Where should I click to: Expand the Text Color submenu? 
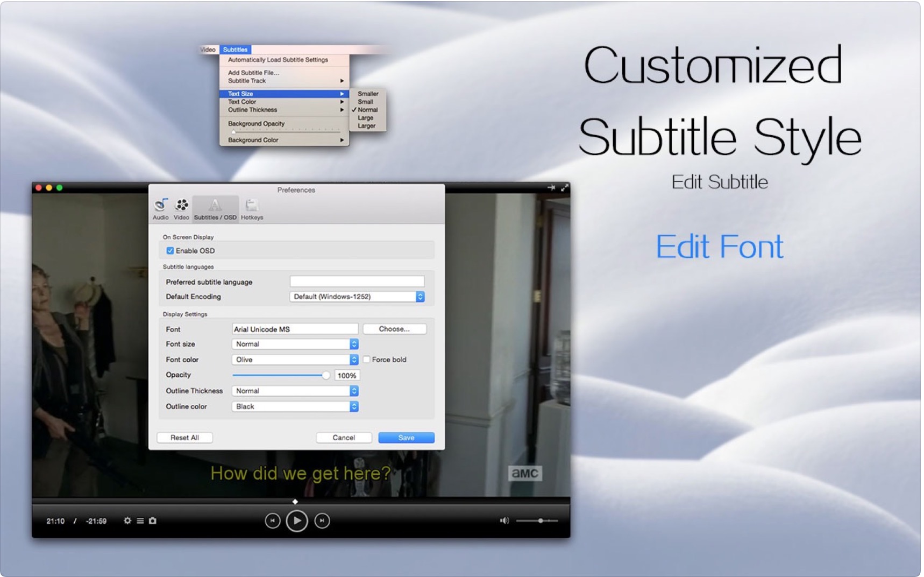click(x=284, y=102)
